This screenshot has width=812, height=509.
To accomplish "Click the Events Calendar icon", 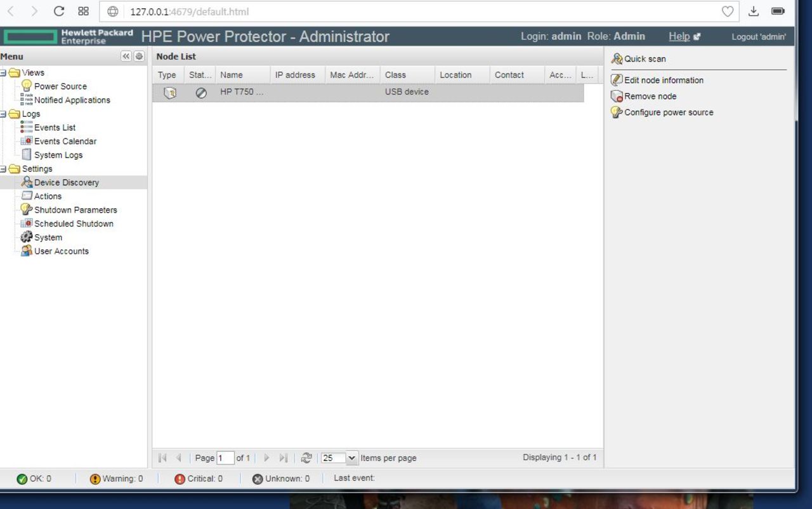I will point(27,141).
